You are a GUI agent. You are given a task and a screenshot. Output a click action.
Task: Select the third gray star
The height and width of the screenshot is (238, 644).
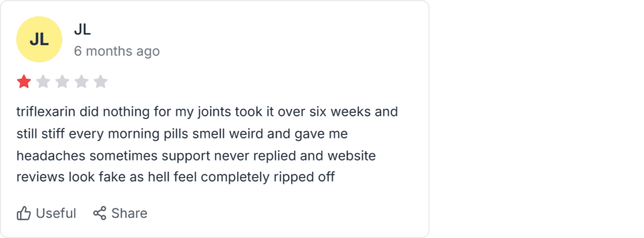[62, 82]
